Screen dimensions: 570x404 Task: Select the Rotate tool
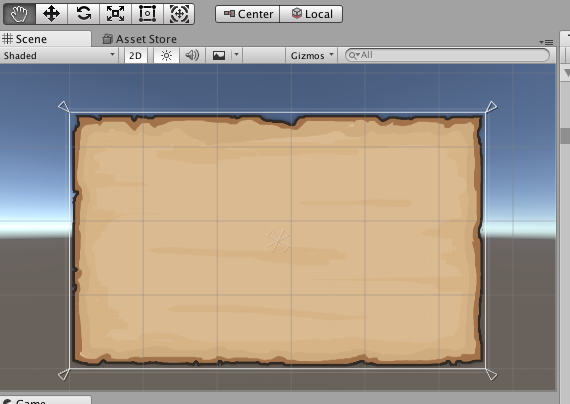click(83, 14)
